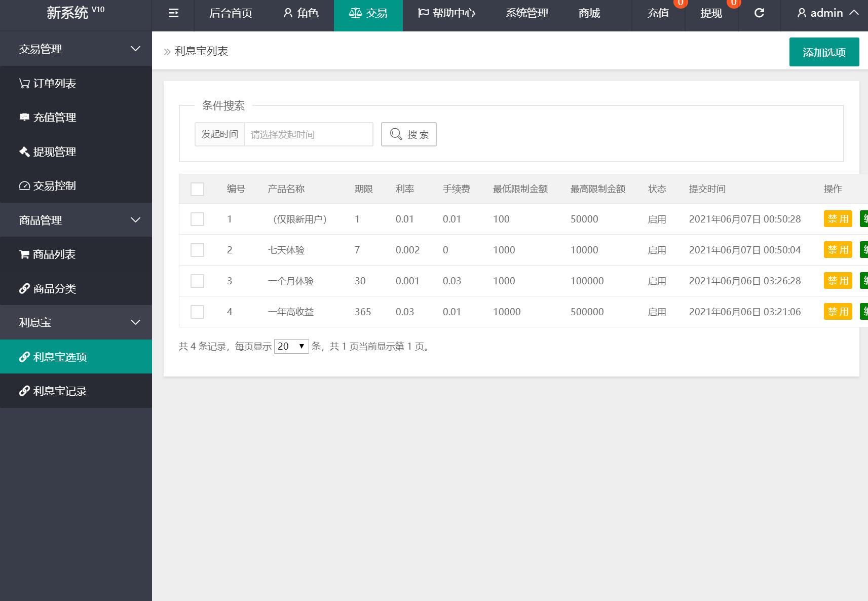Check the box for 七天体验 row
The width and height of the screenshot is (868, 601).
(x=197, y=250)
